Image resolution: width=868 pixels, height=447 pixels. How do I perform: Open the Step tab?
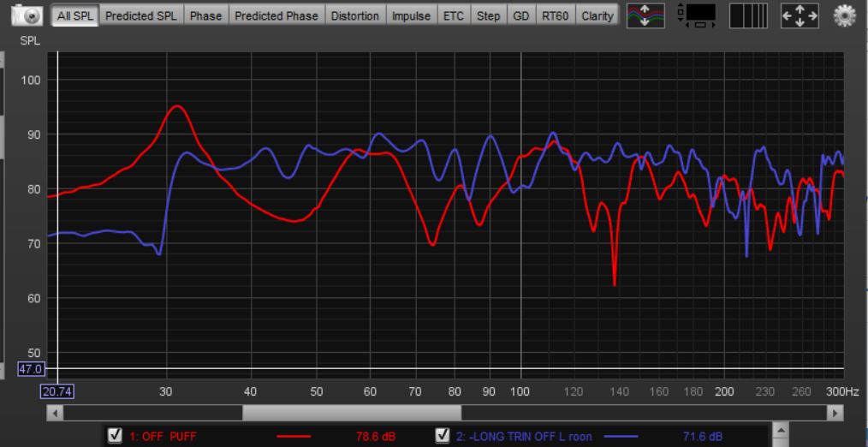488,16
